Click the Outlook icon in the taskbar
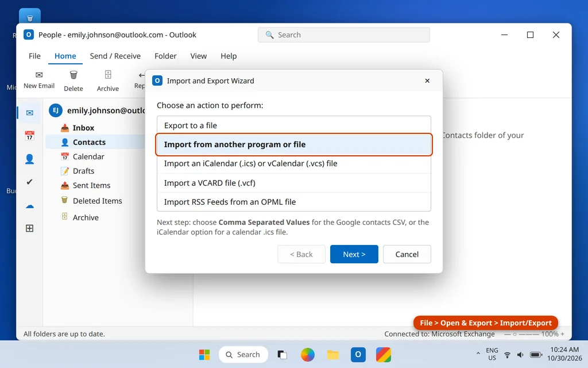The width and height of the screenshot is (588, 368). 358,354
